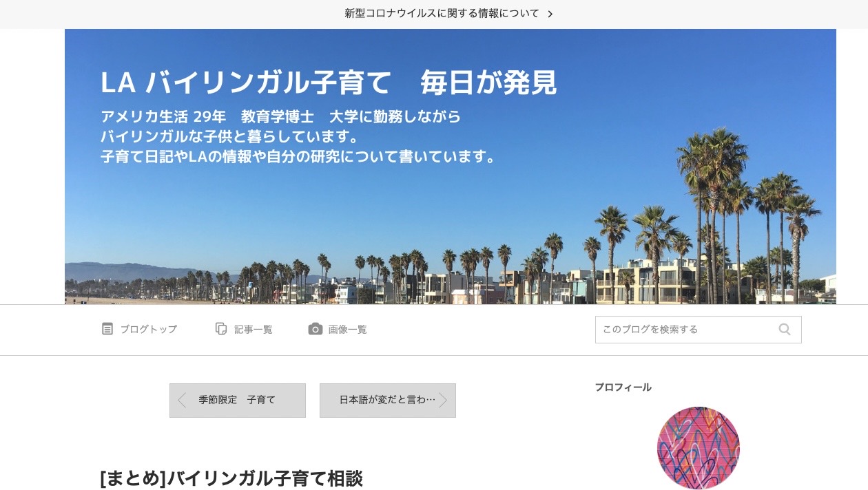Viewport: 868px width, 490px height.
Task: Click the article title [まとめ]バイリンガル子育て相談
Action: coord(231,478)
